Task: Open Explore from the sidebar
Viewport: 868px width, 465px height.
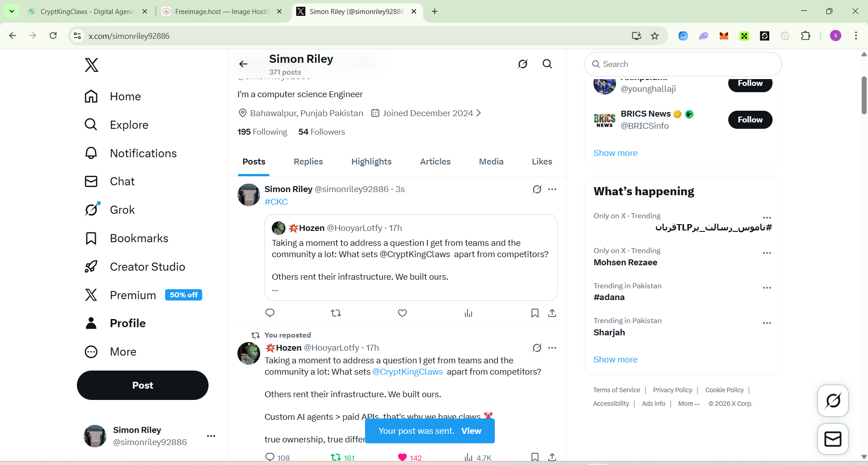Action: 116,125
